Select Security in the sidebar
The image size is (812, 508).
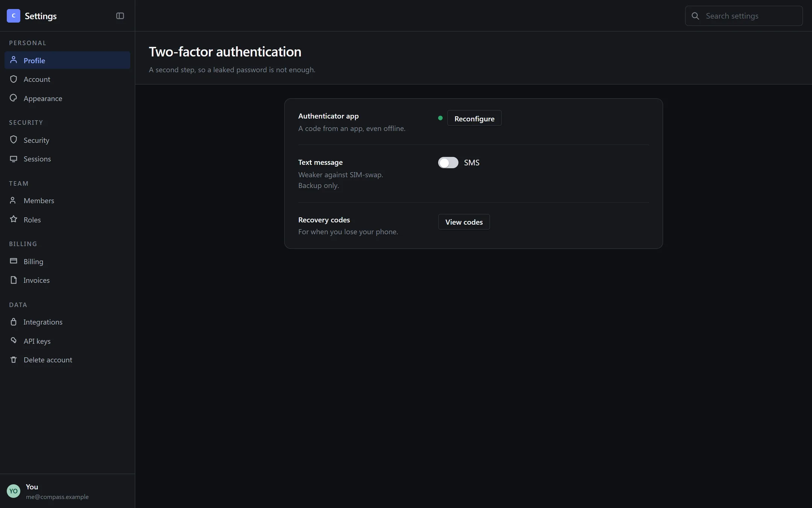pyautogui.click(x=67, y=140)
